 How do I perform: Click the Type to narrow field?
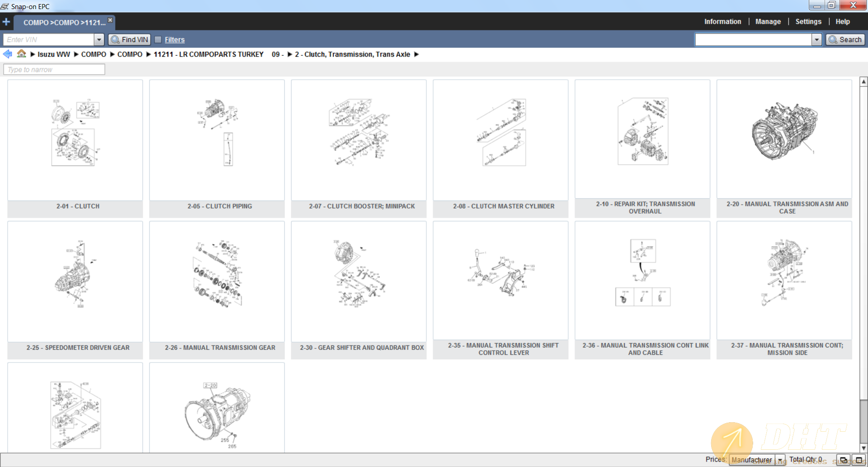click(54, 69)
